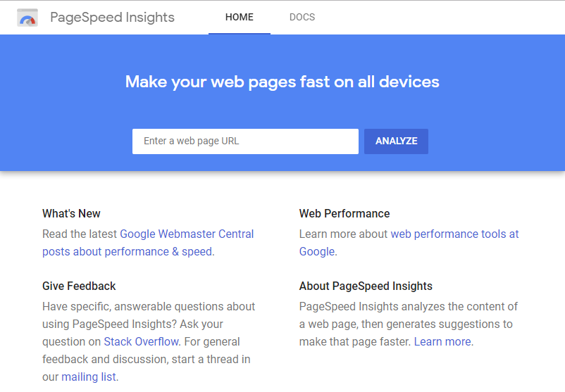Open the Stack Overflow link
Viewport: 565px width, 392px height.
(141, 341)
